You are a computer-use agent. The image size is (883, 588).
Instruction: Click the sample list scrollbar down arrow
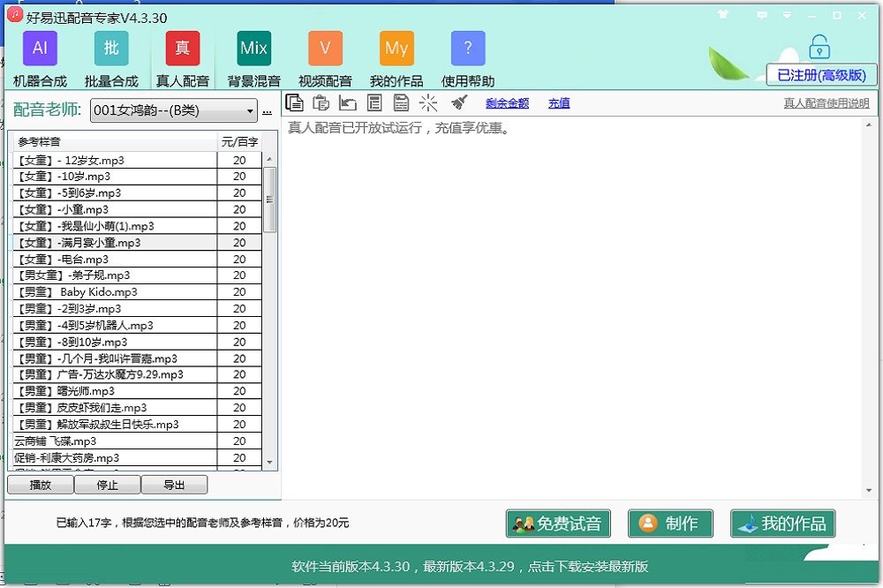click(x=269, y=463)
